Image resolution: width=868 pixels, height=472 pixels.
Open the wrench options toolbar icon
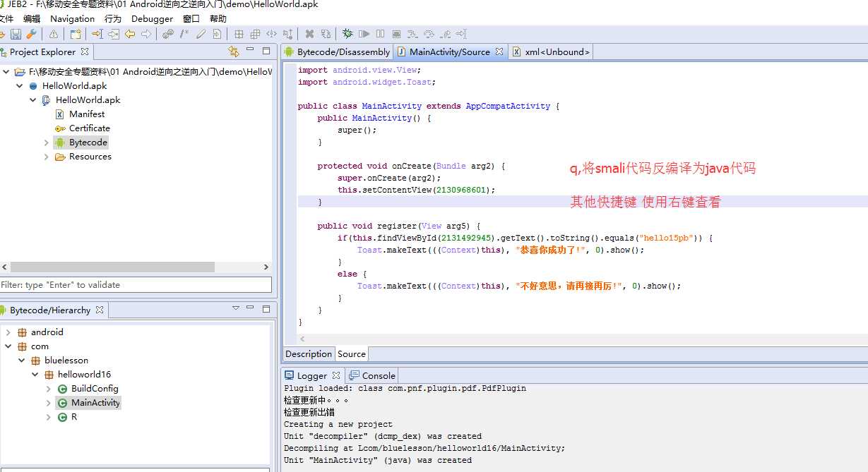click(31, 34)
